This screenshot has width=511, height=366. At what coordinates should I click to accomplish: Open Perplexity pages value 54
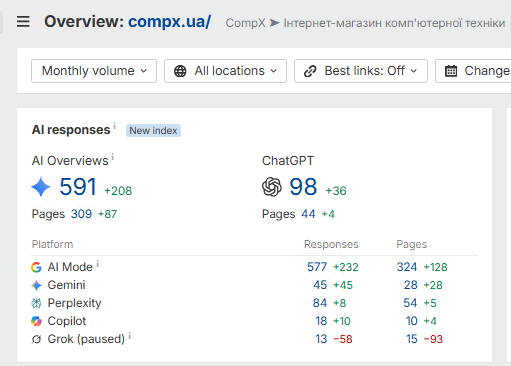click(410, 303)
